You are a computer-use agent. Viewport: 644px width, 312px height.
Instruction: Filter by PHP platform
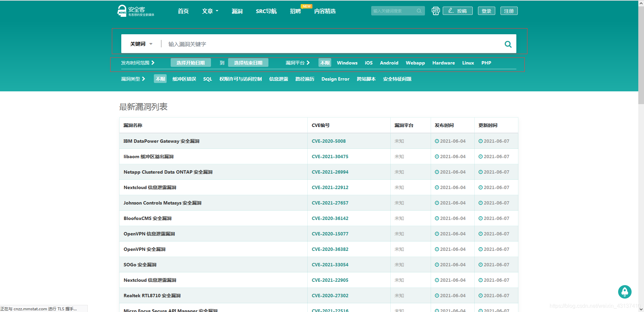pyautogui.click(x=486, y=63)
